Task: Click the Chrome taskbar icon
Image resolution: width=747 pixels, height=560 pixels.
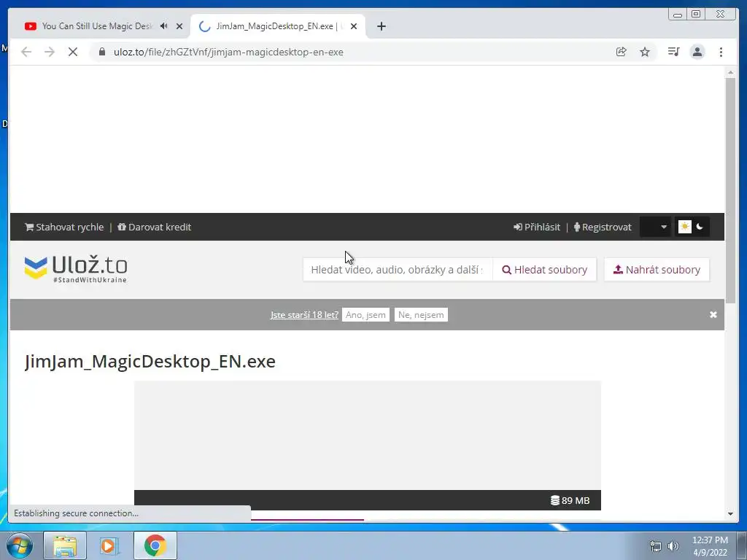Action: 155,545
